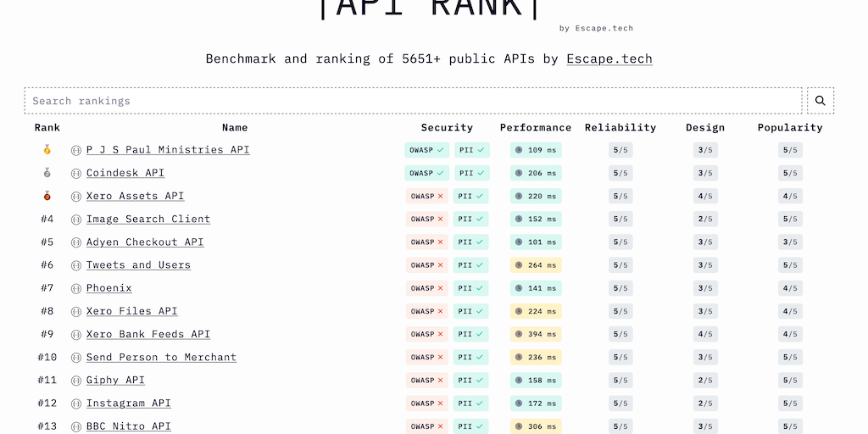Click the red OWASP badge for Xero Assets API

pyautogui.click(x=427, y=196)
